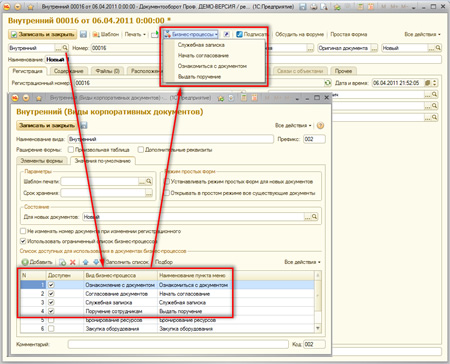Click the magnifier icon of the 'Новый' status field

[438, 48]
